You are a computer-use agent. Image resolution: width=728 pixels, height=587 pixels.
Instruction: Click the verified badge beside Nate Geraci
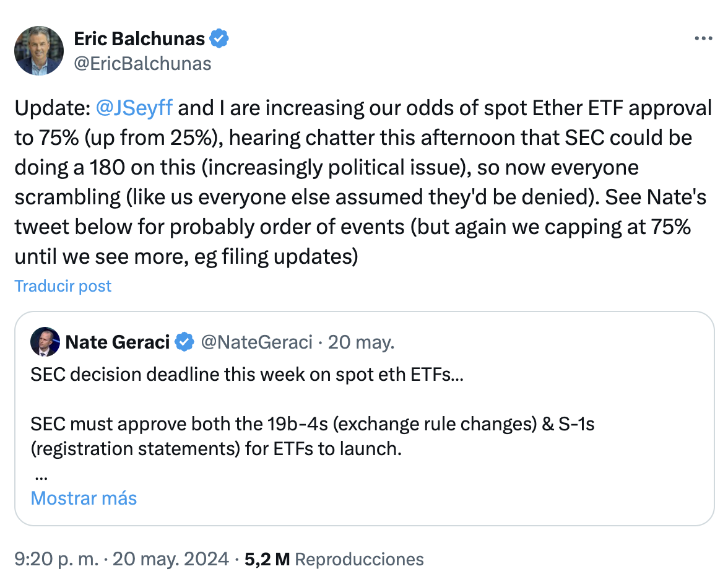pyautogui.click(x=184, y=342)
